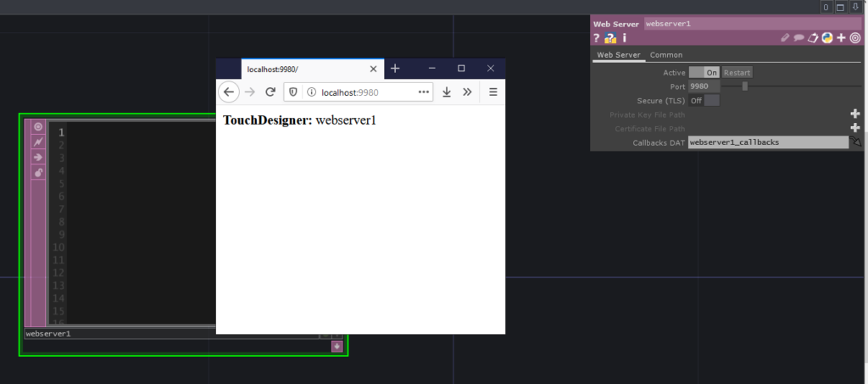Click the shield tracking protection icon
Viewport: 868px width, 384px height.
(293, 92)
